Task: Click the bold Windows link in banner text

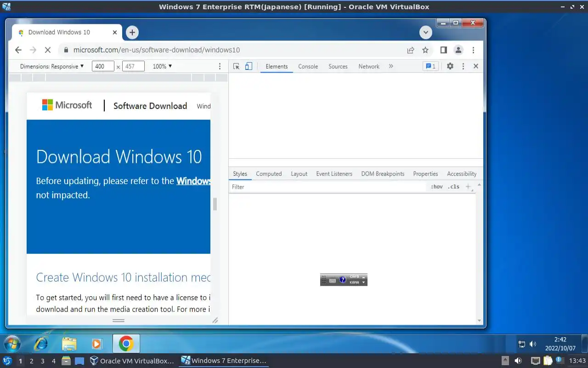Action: pos(193,181)
